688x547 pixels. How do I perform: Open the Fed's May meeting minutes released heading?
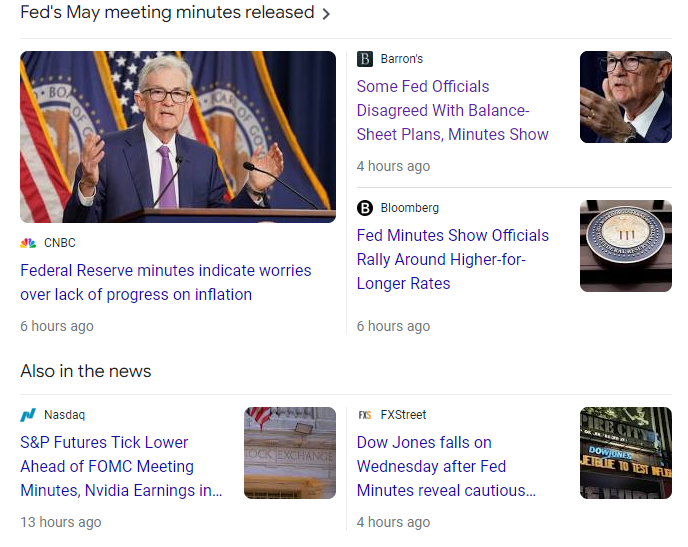pyautogui.click(x=167, y=13)
